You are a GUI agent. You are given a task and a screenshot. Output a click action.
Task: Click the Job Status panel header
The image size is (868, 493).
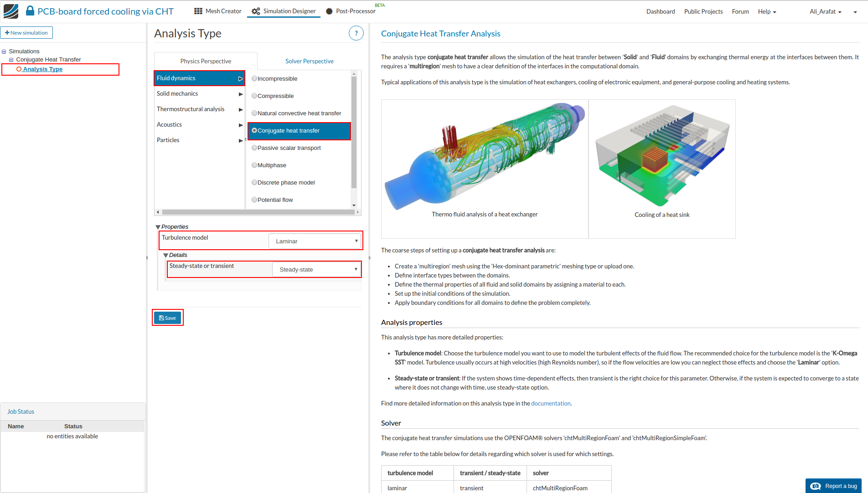click(73, 411)
